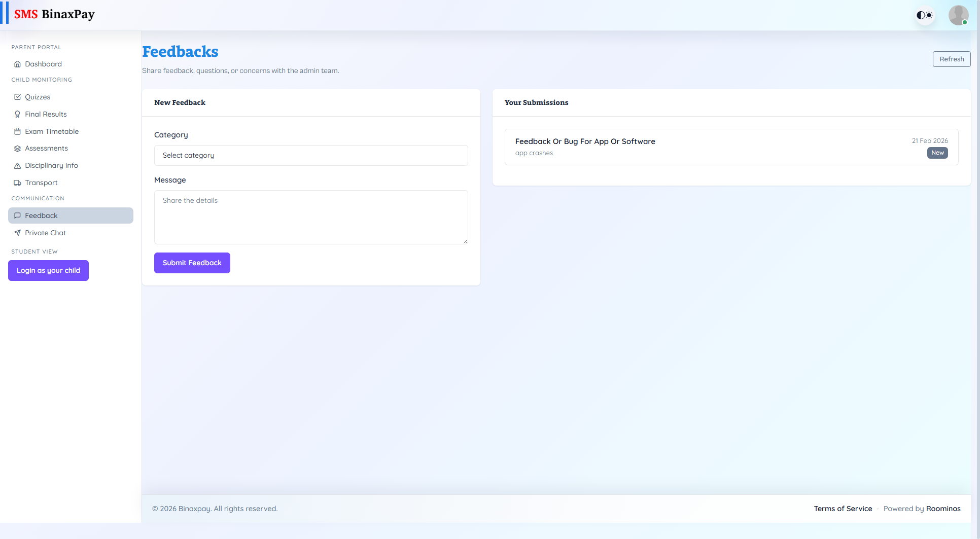The width and height of the screenshot is (980, 539).
Task: Open the Terms of Service link
Action: click(843, 509)
